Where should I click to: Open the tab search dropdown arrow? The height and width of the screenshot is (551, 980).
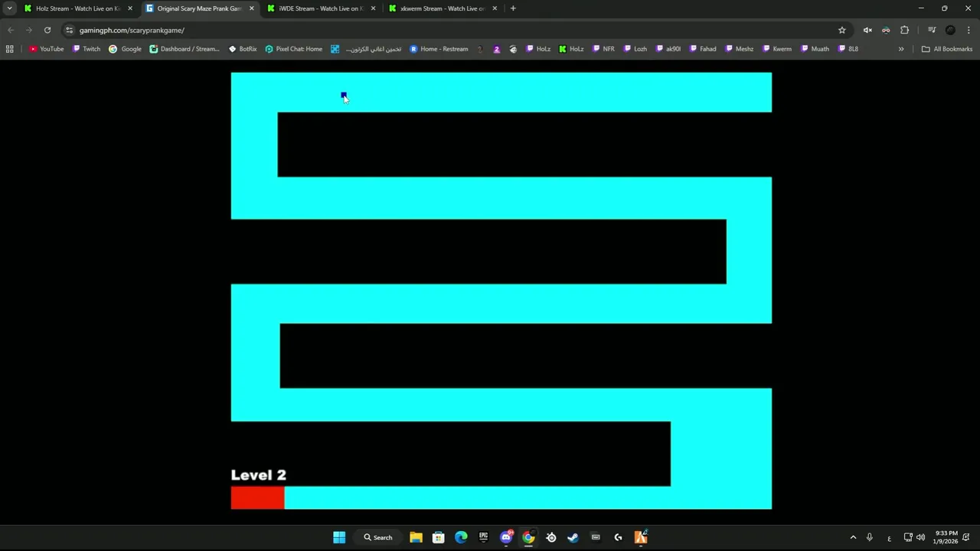point(9,8)
